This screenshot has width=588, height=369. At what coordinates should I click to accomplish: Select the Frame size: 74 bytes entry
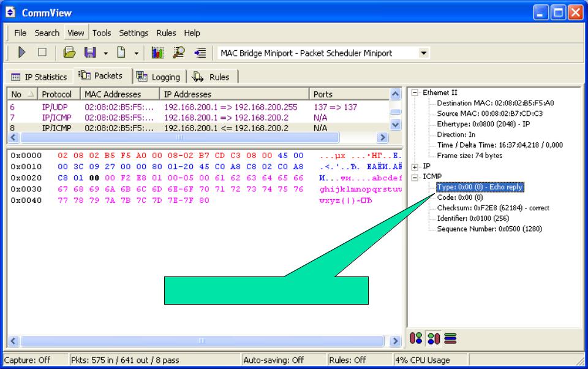[470, 156]
